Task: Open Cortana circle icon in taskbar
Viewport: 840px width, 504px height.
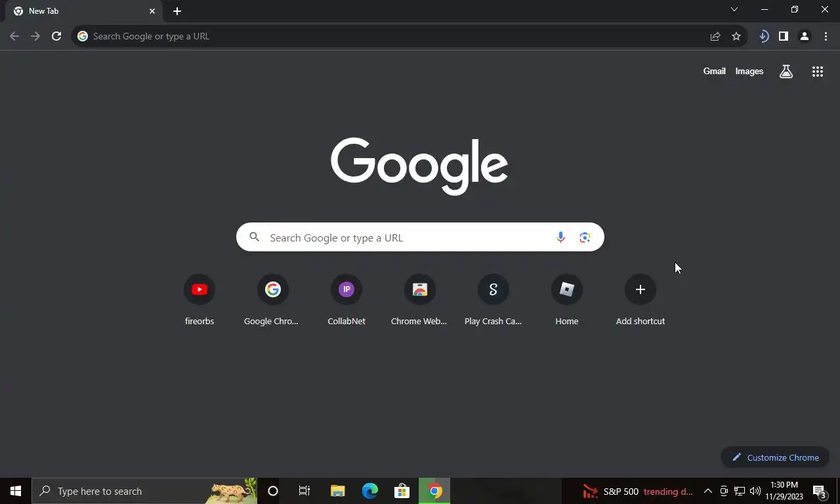Action: point(273,491)
